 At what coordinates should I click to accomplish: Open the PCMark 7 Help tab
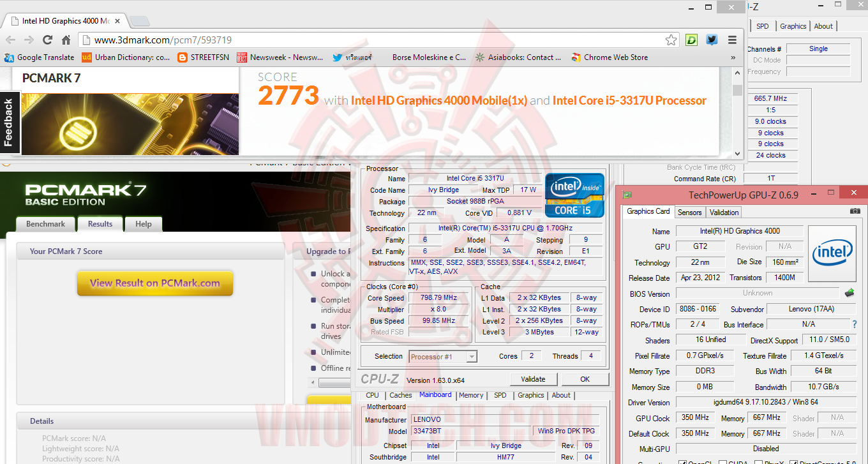click(x=144, y=224)
